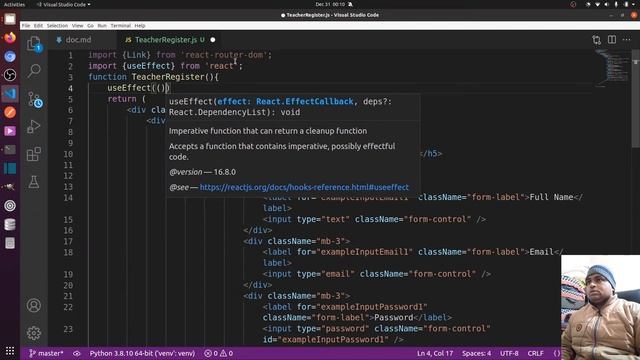Open the Manage gear in activity bar

[34, 333]
